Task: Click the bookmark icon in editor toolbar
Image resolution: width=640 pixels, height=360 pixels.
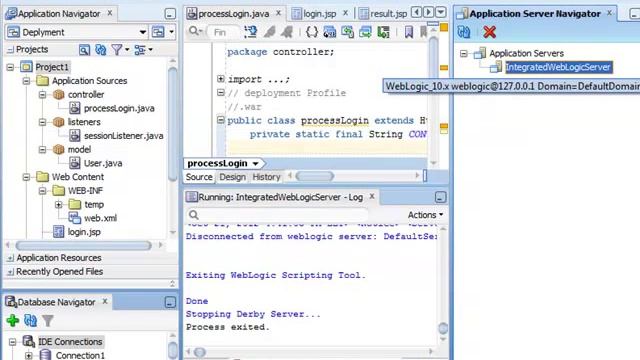Action: pyautogui.click(x=409, y=32)
